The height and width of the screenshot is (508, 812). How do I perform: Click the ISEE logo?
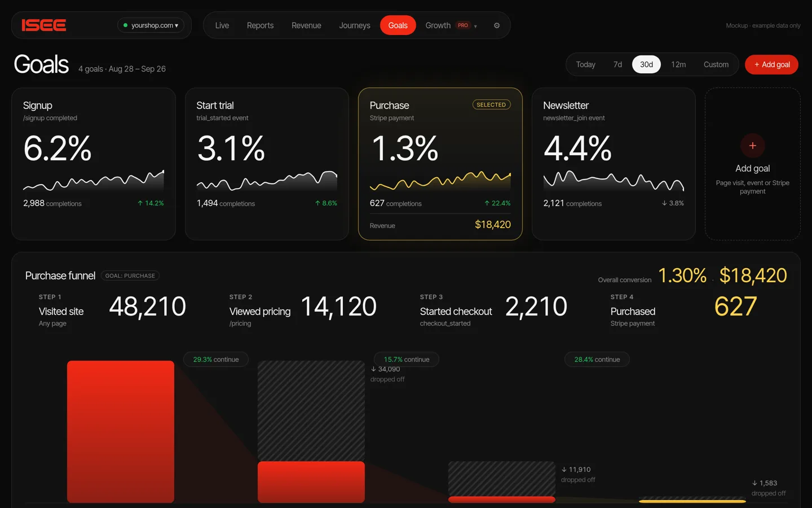point(44,25)
